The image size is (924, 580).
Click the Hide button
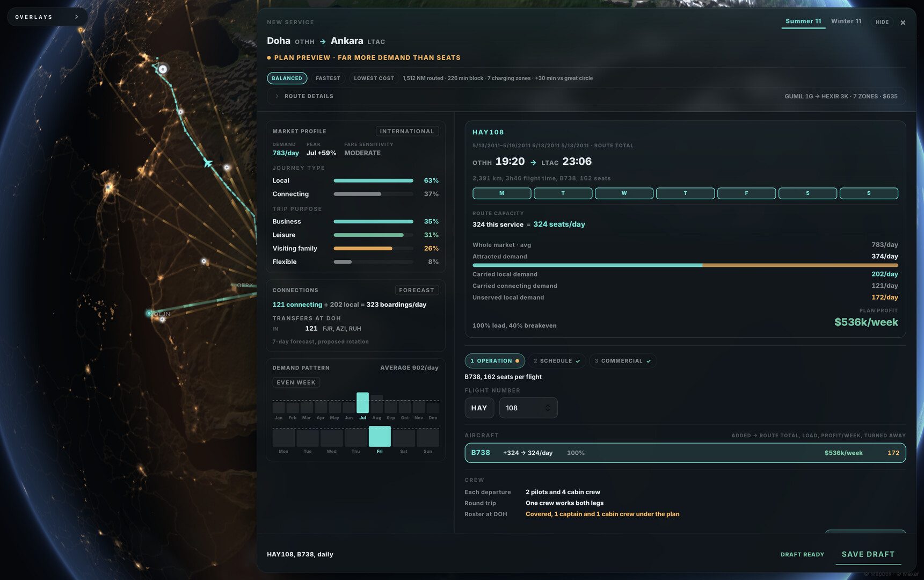(x=882, y=22)
